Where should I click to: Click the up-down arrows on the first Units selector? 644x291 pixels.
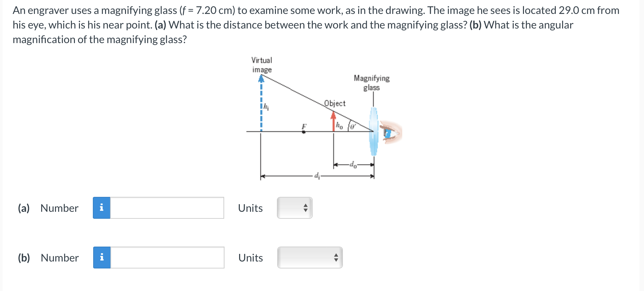point(306,208)
